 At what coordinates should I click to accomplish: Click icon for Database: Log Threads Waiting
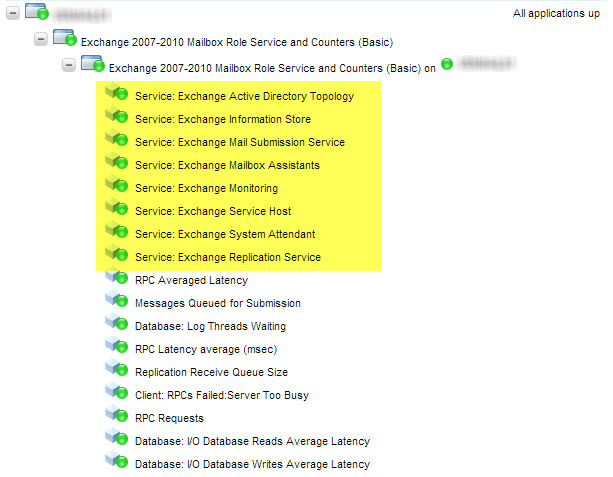[x=117, y=322]
